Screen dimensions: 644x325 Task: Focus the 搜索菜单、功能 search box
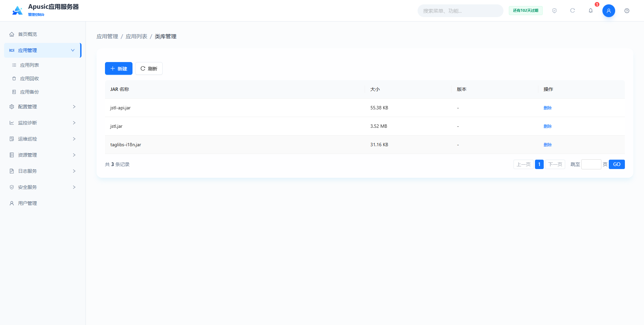point(461,11)
